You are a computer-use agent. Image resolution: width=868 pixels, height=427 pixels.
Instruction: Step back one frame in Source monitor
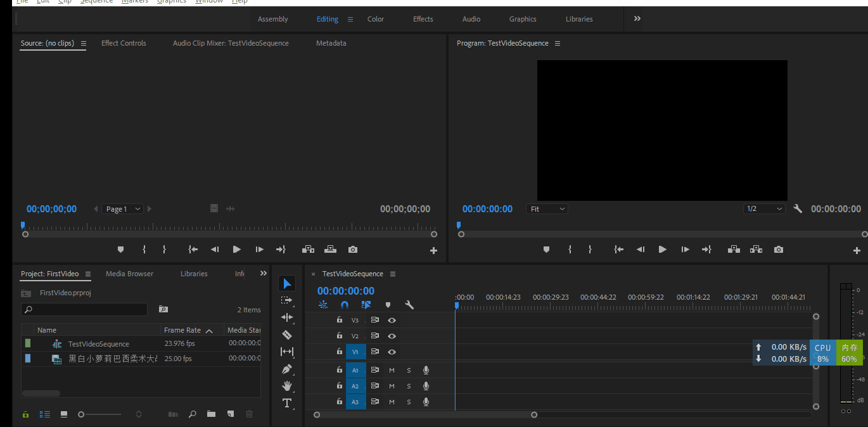coord(215,250)
